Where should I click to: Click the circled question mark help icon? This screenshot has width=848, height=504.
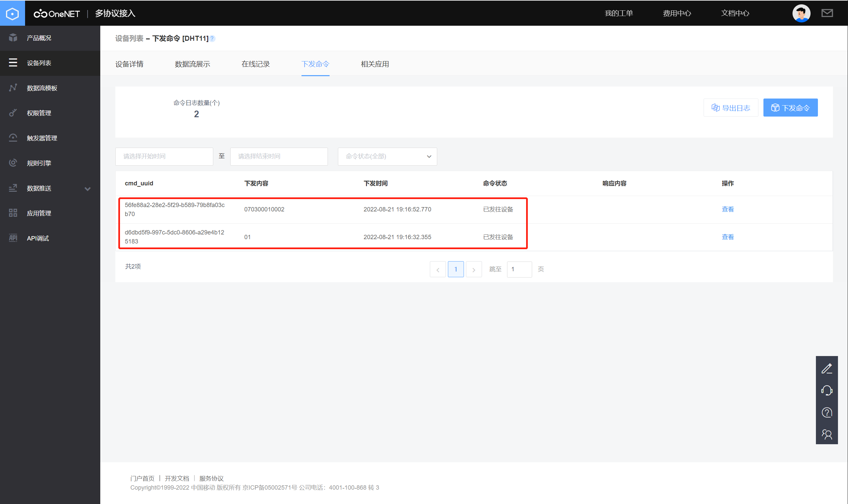coord(827,412)
